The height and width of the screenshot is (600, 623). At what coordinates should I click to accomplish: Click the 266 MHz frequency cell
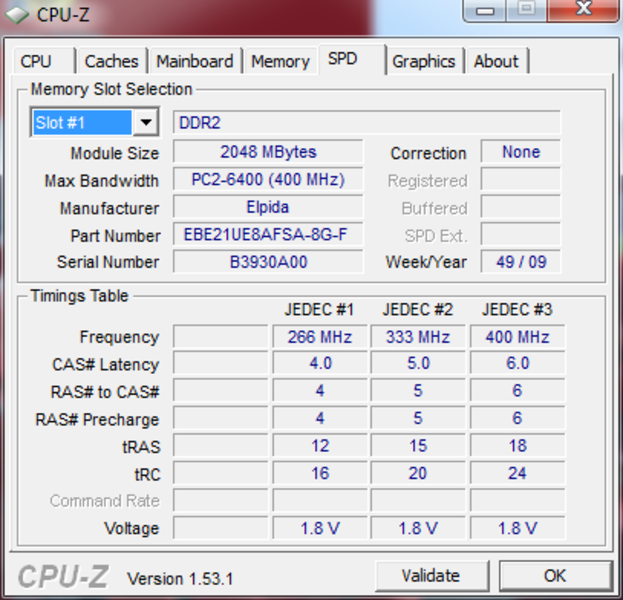(x=320, y=337)
